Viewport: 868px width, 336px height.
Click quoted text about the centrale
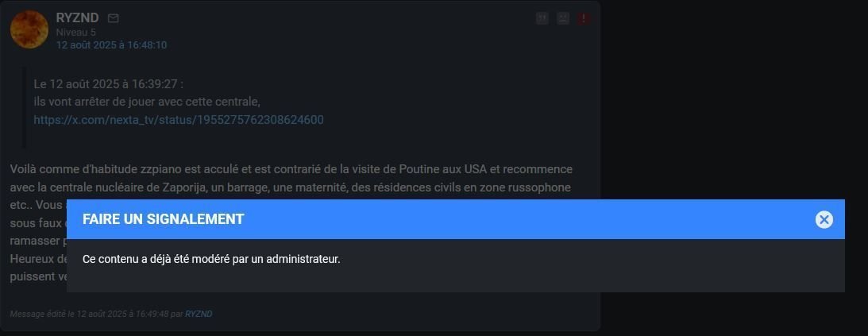tap(147, 102)
